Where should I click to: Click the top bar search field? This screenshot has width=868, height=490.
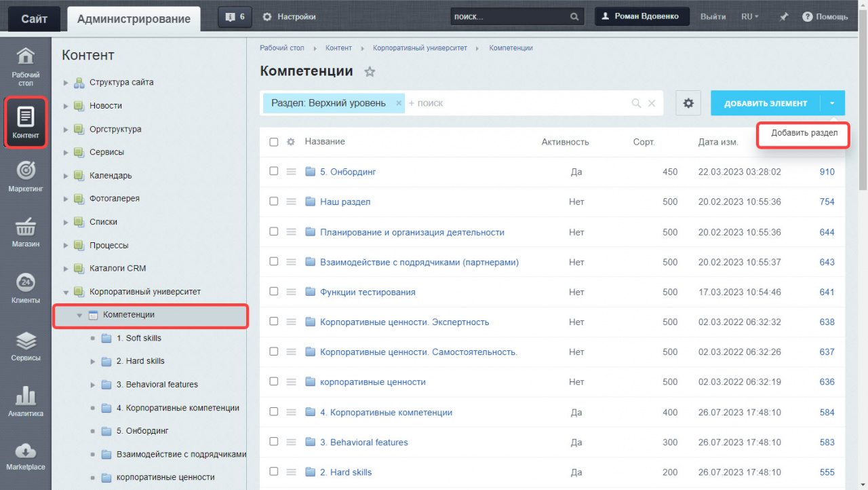(x=508, y=17)
